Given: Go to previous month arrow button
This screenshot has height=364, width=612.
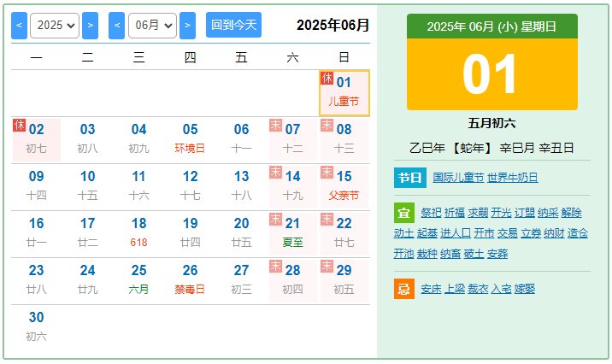Looking at the screenshot, I should pos(117,25).
